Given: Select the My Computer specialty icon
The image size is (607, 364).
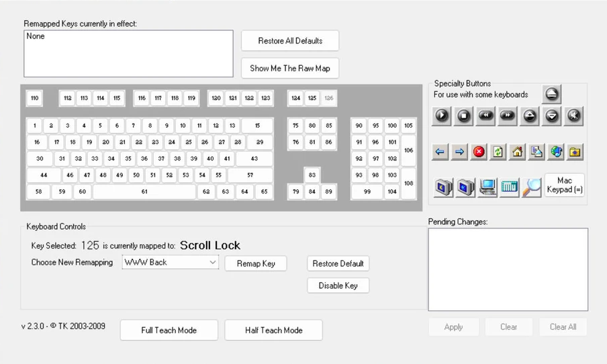Looking at the screenshot, I should (x=487, y=187).
